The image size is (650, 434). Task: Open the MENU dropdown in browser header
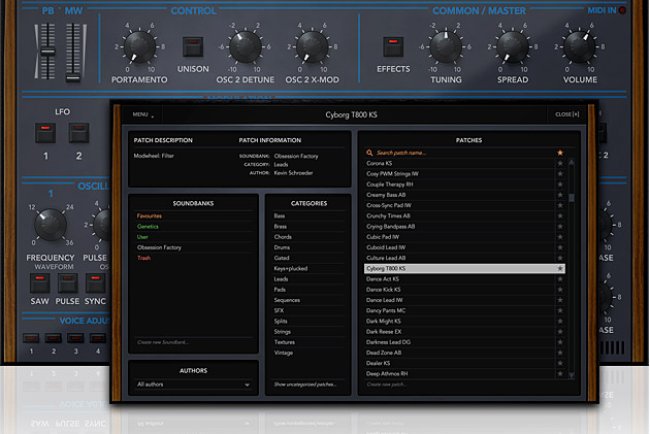143,115
